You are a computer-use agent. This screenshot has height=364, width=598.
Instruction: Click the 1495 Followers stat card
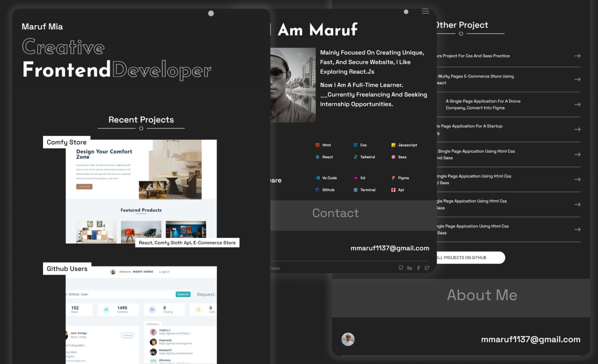(118, 309)
